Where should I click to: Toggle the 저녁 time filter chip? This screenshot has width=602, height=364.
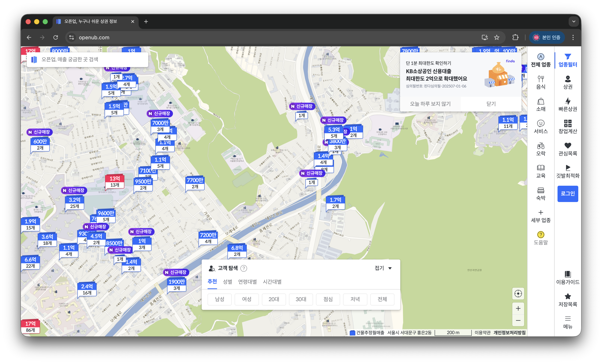pyautogui.click(x=355, y=299)
